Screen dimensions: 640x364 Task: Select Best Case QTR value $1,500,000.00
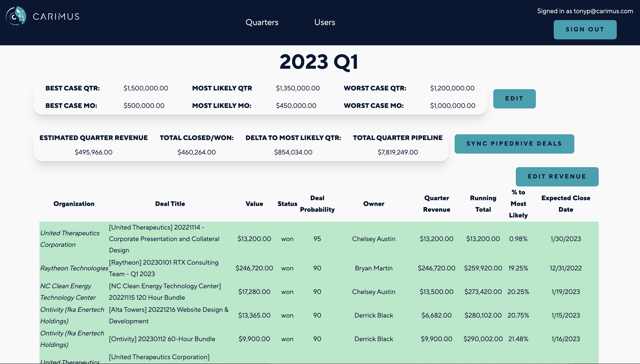click(146, 88)
